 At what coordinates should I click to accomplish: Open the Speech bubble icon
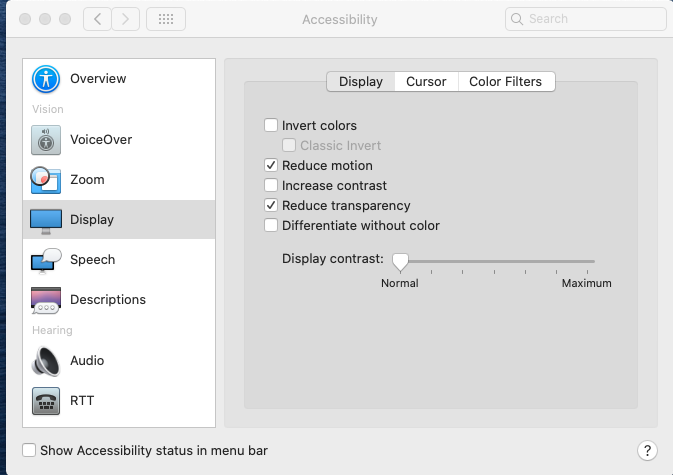click(x=46, y=260)
